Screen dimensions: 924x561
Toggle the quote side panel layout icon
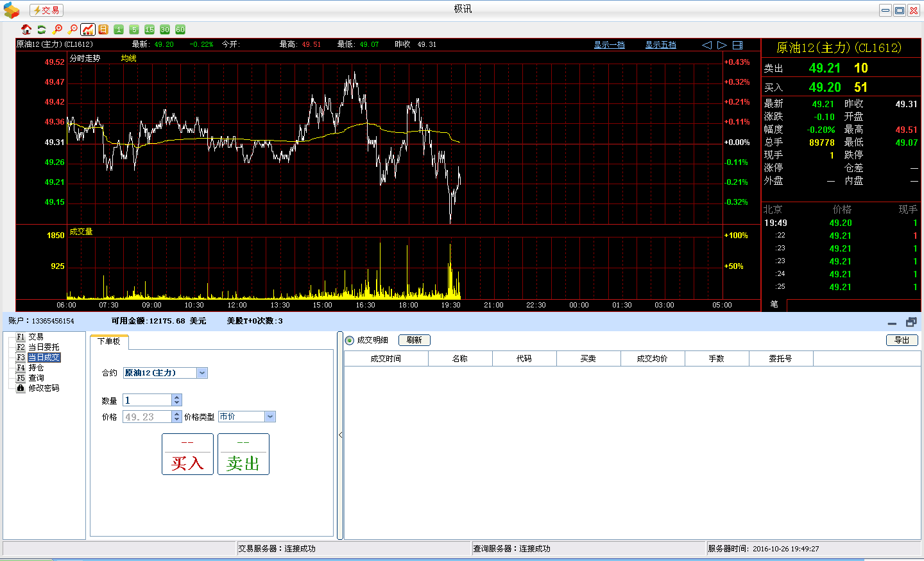(x=737, y=45)
